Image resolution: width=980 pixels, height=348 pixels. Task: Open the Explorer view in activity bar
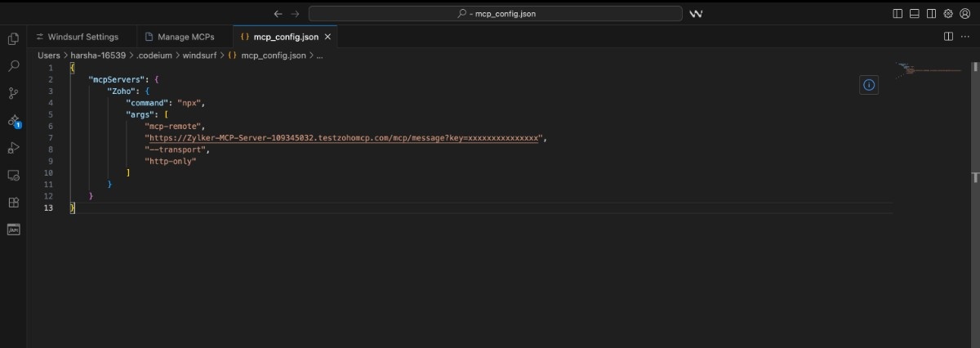tap(13, 38)
